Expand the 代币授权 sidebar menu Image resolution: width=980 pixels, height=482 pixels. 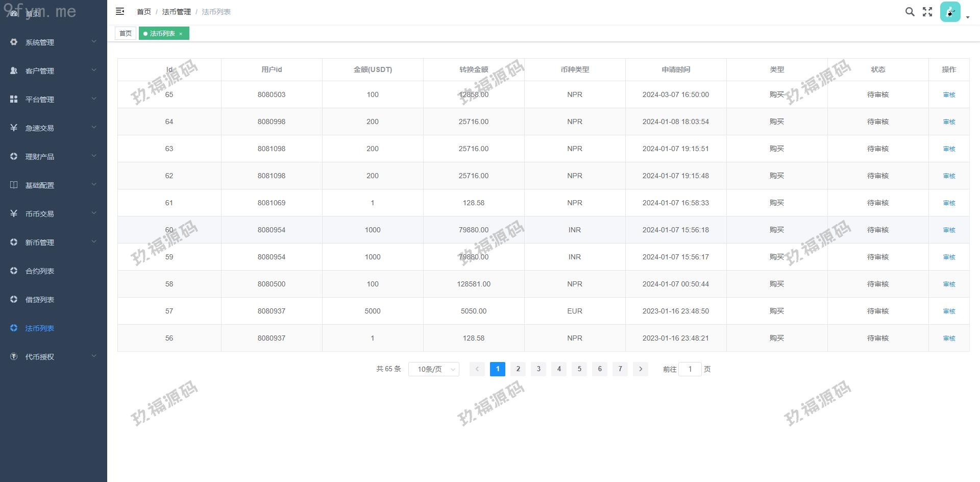54,356
